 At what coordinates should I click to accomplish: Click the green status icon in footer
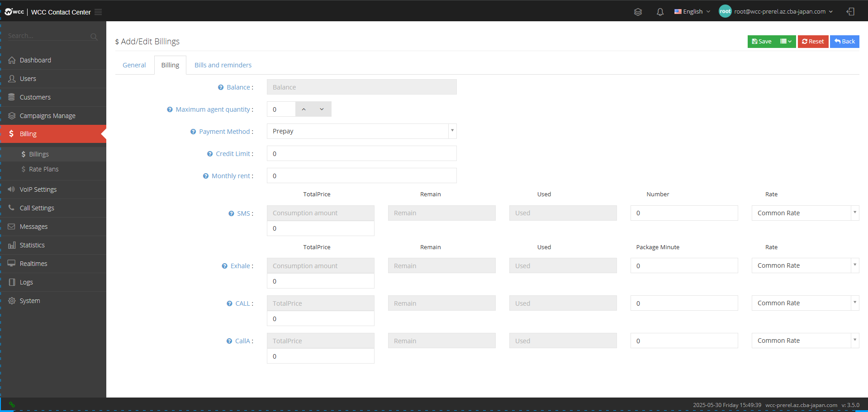click(x=12, y=405)
